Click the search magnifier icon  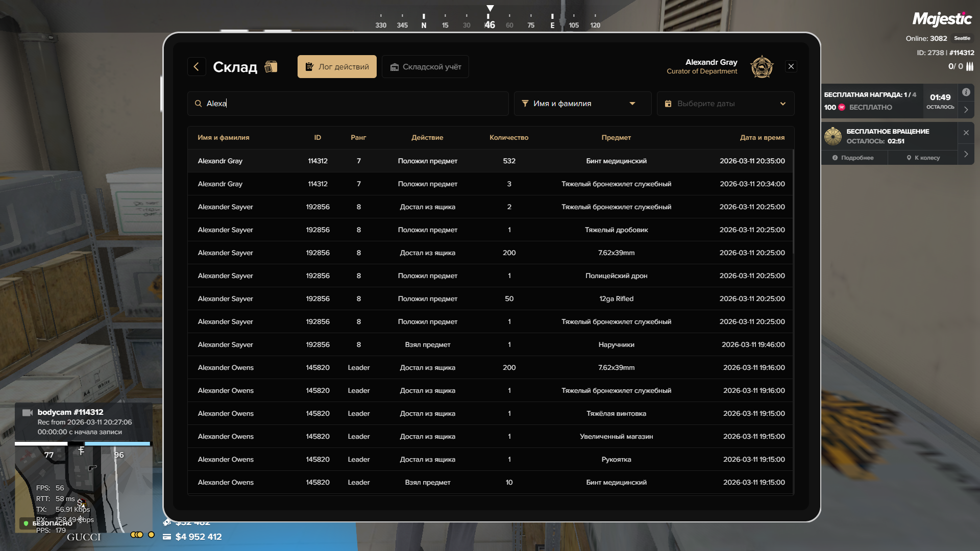[198, 104]
